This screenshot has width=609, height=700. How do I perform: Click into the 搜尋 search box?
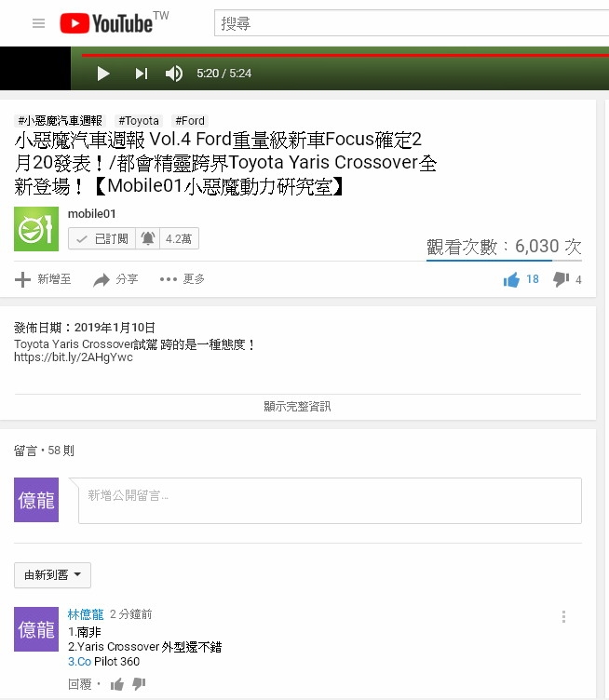pyautogui.click(x=412, y=22)
